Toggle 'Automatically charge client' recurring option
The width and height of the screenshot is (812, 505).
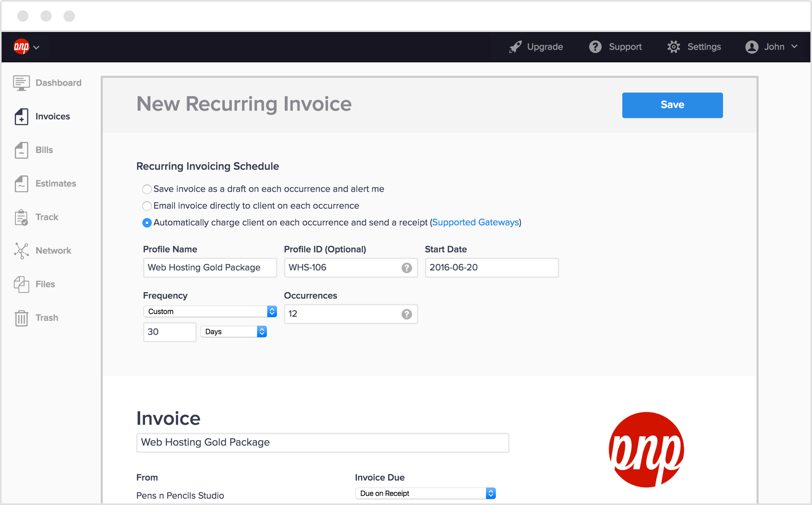[147, 222]
